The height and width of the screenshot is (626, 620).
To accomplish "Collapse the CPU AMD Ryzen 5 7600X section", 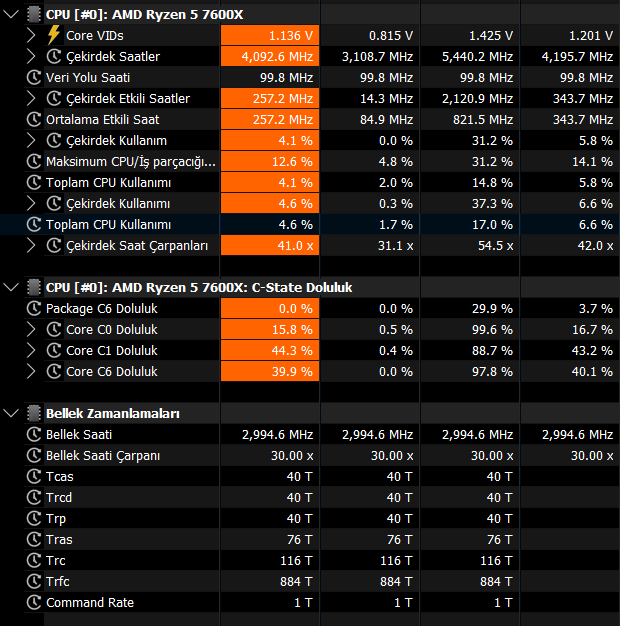I will (x=11, y=15).
